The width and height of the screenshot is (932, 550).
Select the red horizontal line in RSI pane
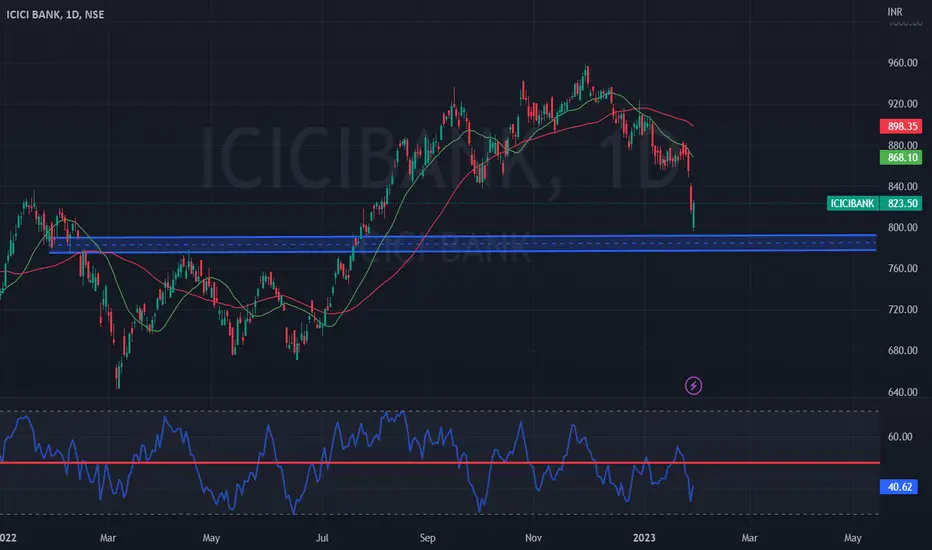click(440, 463)
